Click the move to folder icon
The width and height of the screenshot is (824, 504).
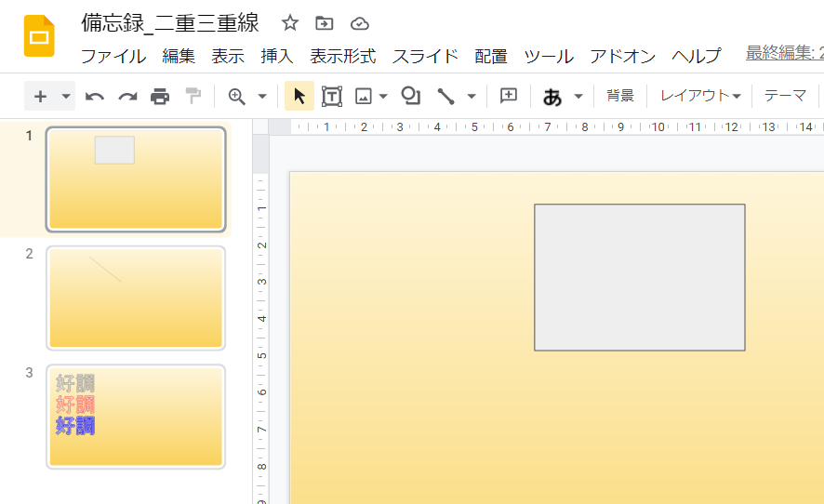[x=325, y=23]
